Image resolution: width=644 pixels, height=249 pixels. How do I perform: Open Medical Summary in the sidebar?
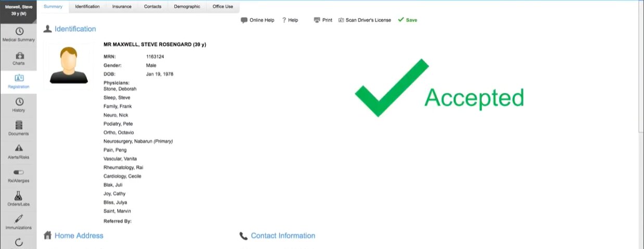(x=18, y=32)
